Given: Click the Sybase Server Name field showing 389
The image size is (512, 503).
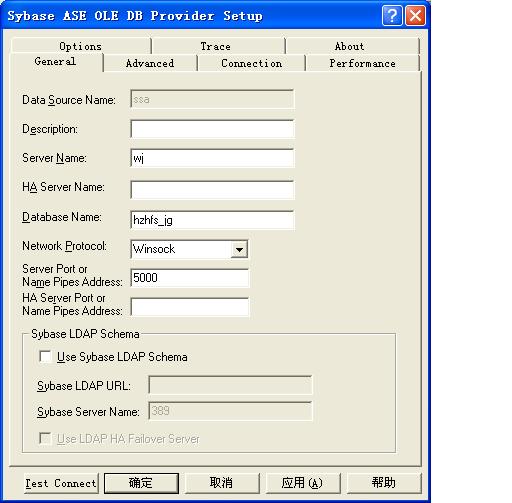Looking at the screenshot, I should click(230, 411).
